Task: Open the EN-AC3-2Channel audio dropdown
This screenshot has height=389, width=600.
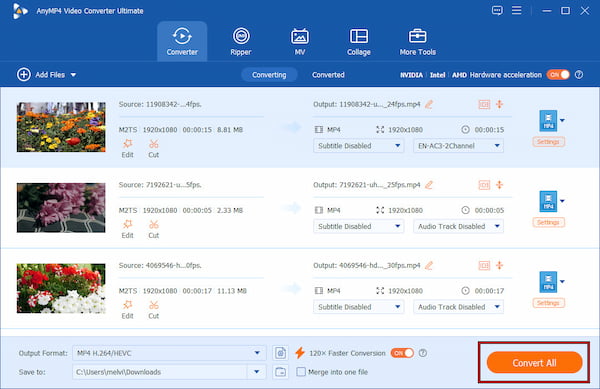Action: click(x=458, y=146)
